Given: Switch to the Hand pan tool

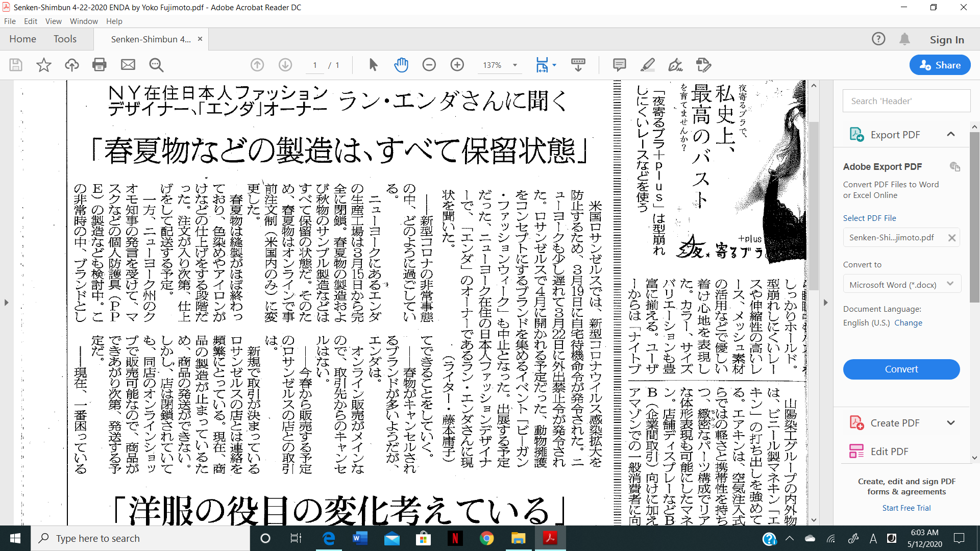Looking at the screenshot, I should click(x=401, y=65).
